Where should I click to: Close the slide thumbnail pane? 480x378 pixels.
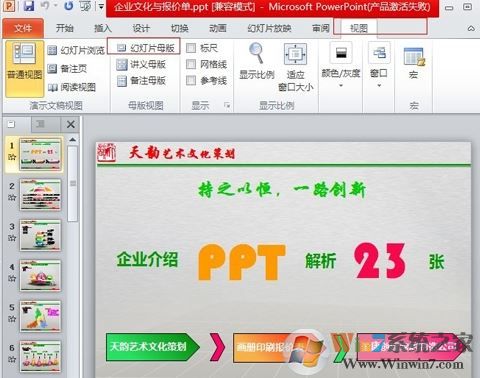point(71,125)
